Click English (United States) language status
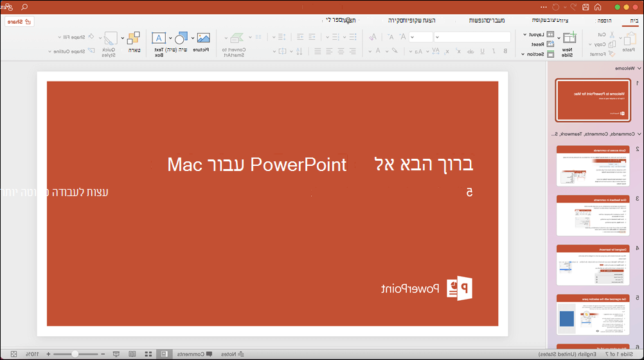 [568, 354]
